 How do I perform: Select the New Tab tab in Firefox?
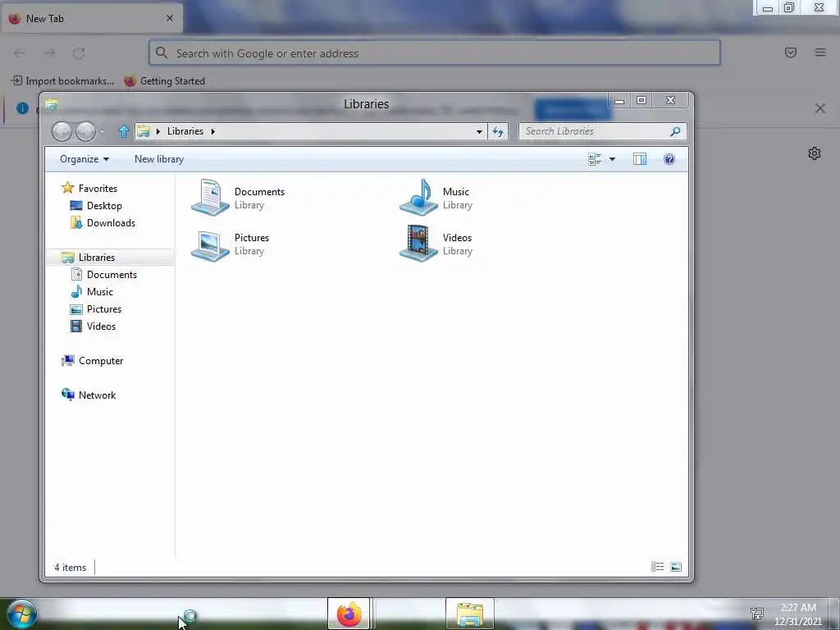[92, 19]
